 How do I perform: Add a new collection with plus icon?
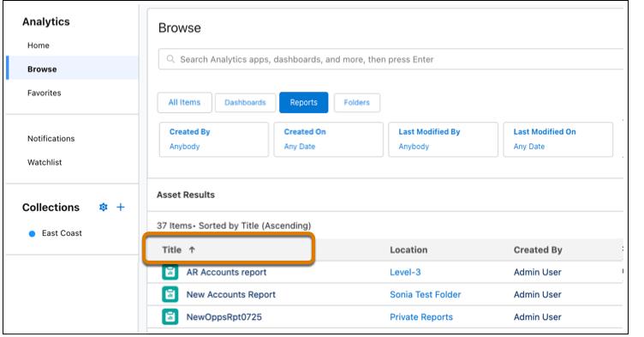pos(121,207)
